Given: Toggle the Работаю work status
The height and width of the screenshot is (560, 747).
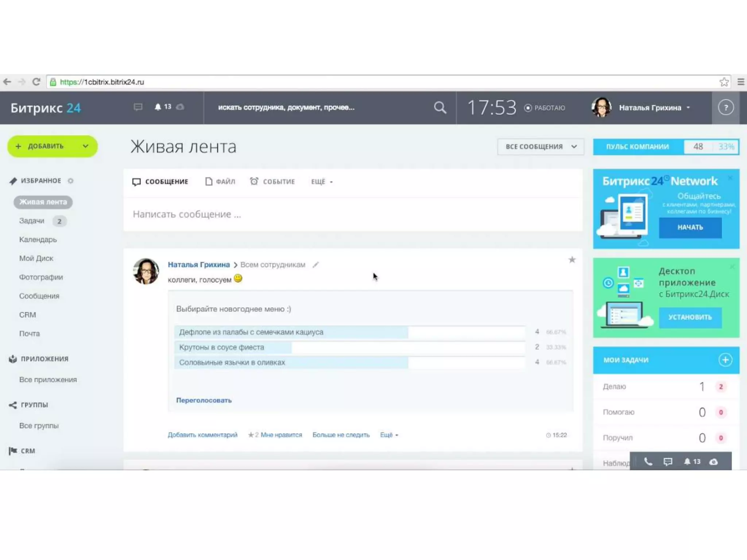Looking at the screenshot, I should pyautogui.click(x=545, y=108).
